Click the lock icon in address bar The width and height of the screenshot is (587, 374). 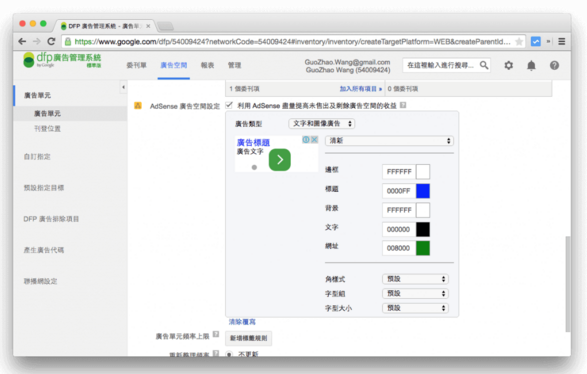point(68,42)
